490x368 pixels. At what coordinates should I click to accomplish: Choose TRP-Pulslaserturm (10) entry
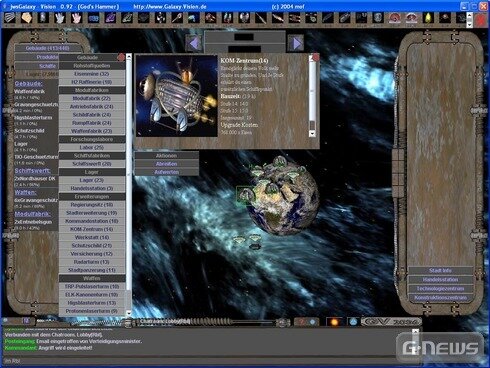pyautogui.click(x=92, y=286)
